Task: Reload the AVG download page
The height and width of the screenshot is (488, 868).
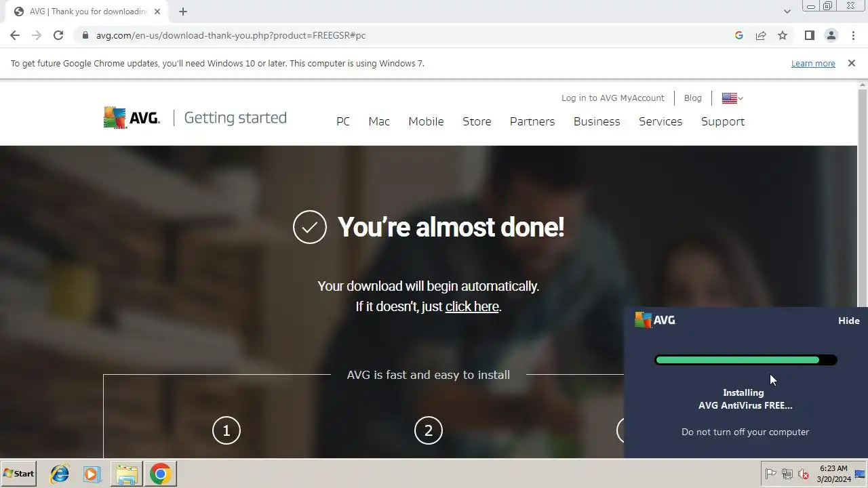Action: pos(58,35)
